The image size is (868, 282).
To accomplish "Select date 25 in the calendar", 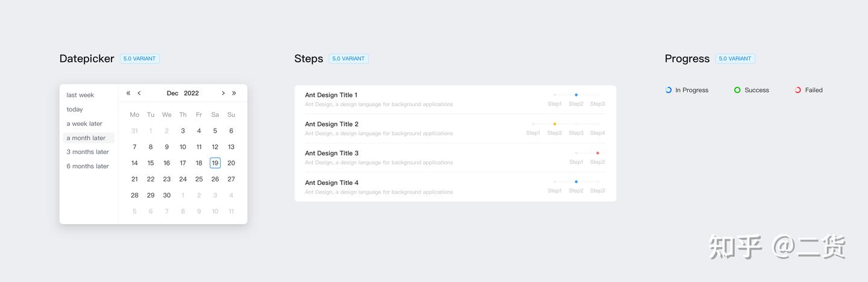I will pyautogui.click(x=199, y=179).
